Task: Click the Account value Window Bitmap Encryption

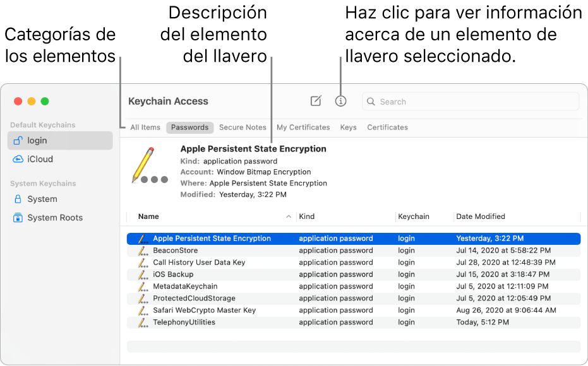Action: pyautogui.click(x=264, y=172)
